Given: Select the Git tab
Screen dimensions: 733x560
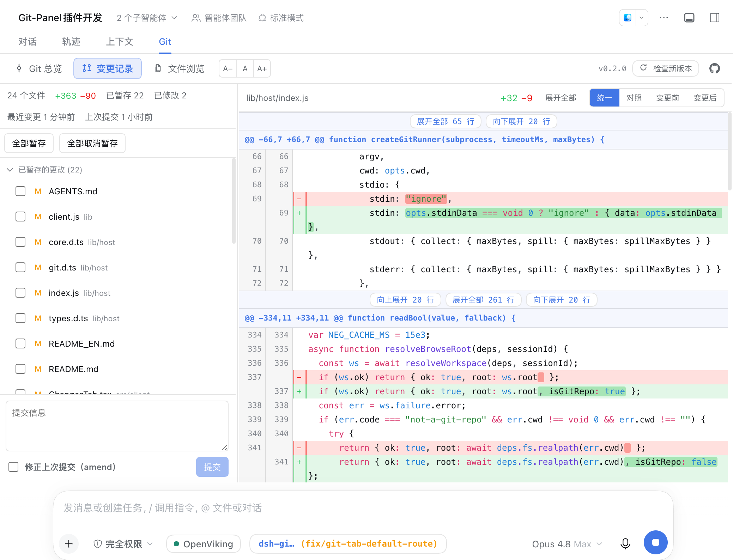Looking at the screenshot, I should click(165, 42).
